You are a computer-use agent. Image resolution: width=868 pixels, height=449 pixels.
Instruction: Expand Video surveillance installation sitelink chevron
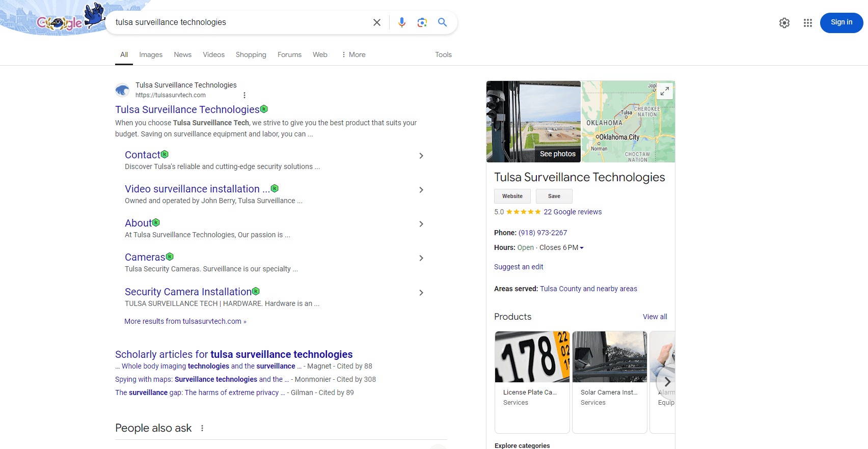(x=421, y=190)
